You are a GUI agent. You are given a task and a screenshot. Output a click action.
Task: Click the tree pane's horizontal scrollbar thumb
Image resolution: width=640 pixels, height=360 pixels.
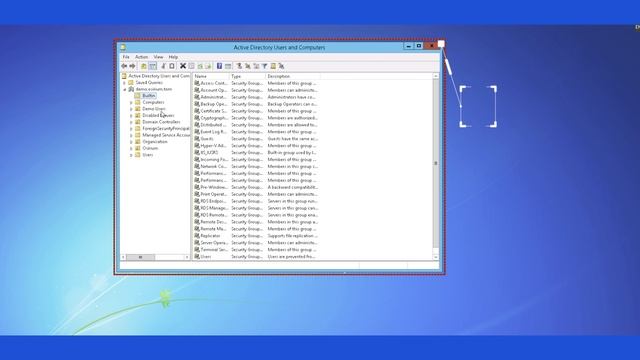(x=140, y=257)
